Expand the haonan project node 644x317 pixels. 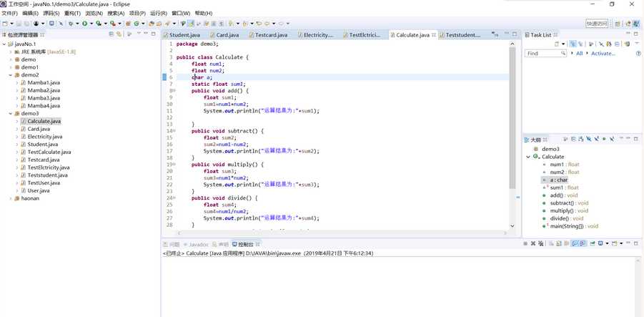tap(11, 198)
